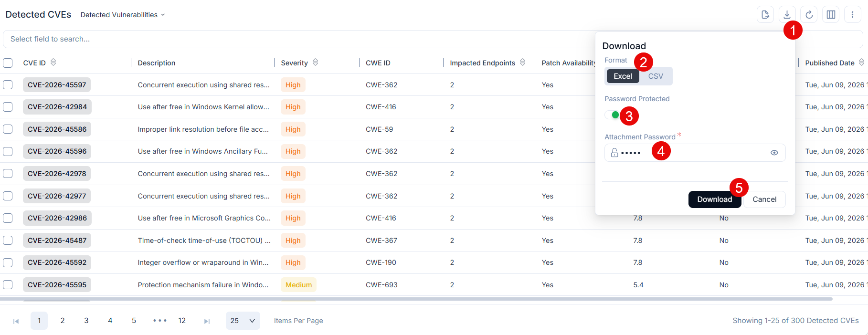Expand the pagination ellipsis for more pages
868x335 pixels.
(160, 321)
